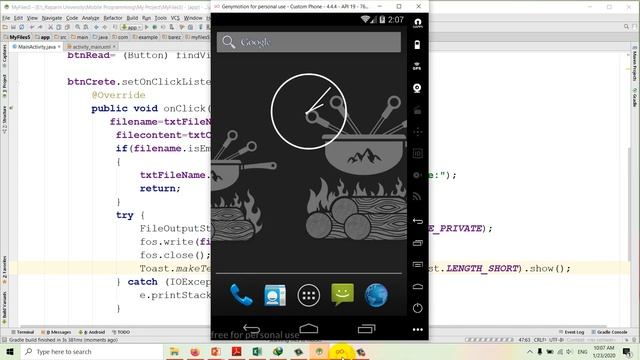This screenshot has height=360, width=640.
Task: Select the main breadcrumb folder
Action: point(80,37)
